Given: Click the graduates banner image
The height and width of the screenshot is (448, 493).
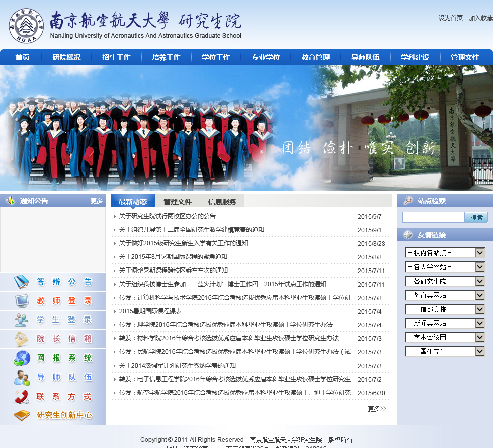Looking at the screenshot, I should 247,128.
